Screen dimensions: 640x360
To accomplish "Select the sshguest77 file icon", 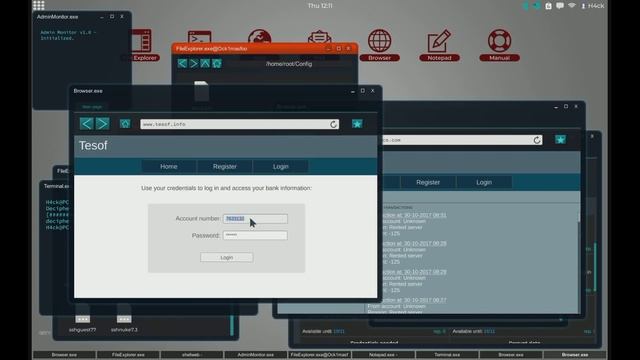I will coord(82,319).
